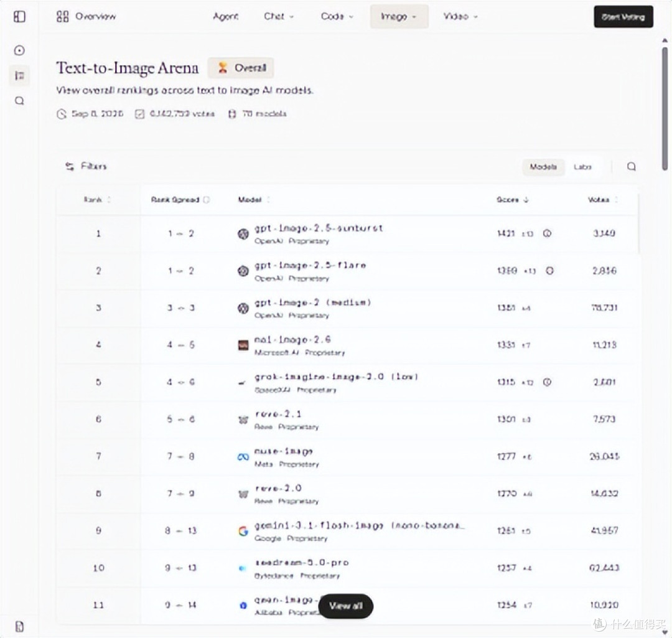This screenshot has height=638, width=672.
Task: Click the Meta logo for muse-image
Action: (x=243, y=457)
